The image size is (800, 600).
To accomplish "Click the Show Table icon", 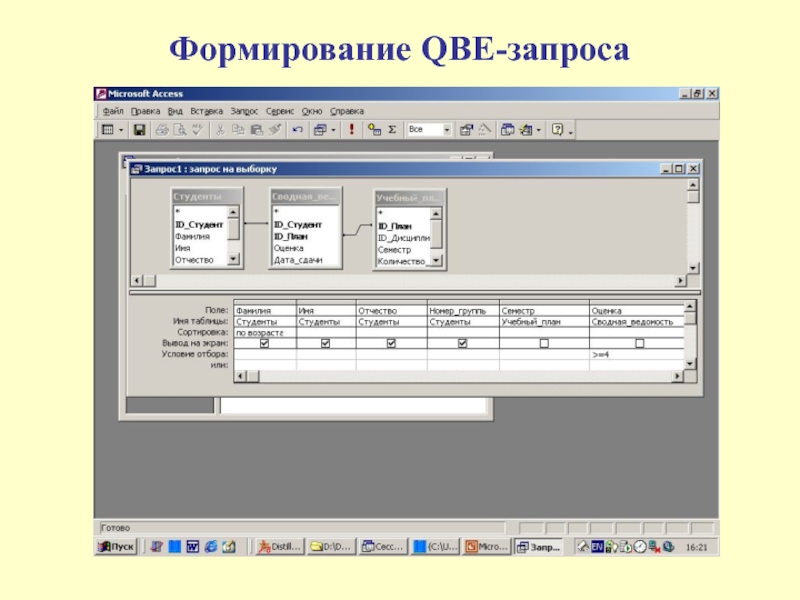I will (374, 130).
